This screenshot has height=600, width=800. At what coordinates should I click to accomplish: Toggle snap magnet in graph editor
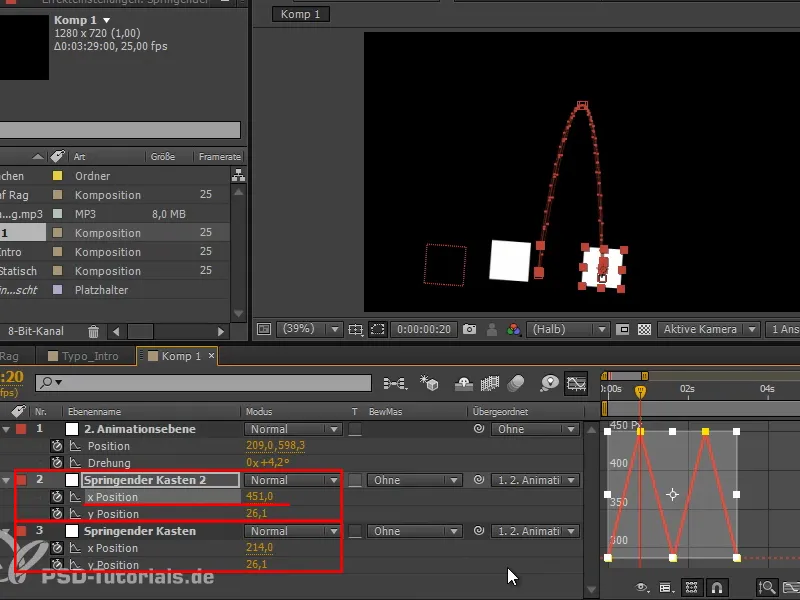(716, 588)
